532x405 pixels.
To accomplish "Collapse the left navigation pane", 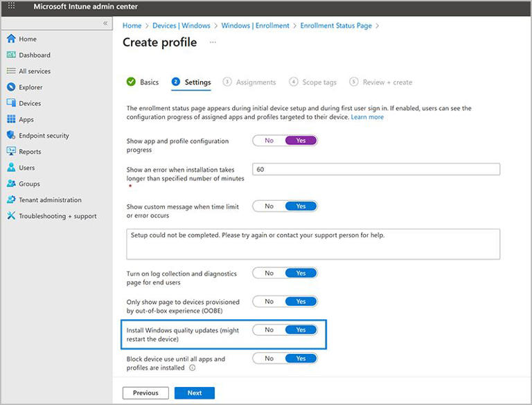I will tap(105, 24).
